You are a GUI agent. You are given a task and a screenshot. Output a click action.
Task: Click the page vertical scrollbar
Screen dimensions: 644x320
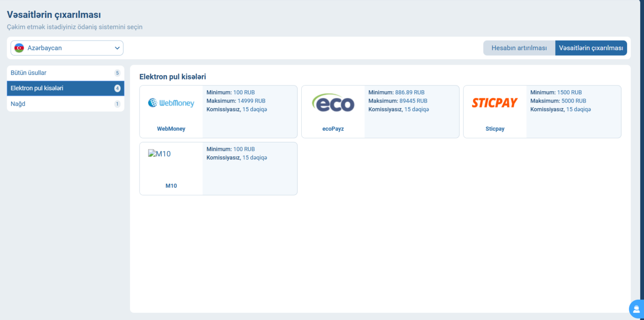pos(641,142)
